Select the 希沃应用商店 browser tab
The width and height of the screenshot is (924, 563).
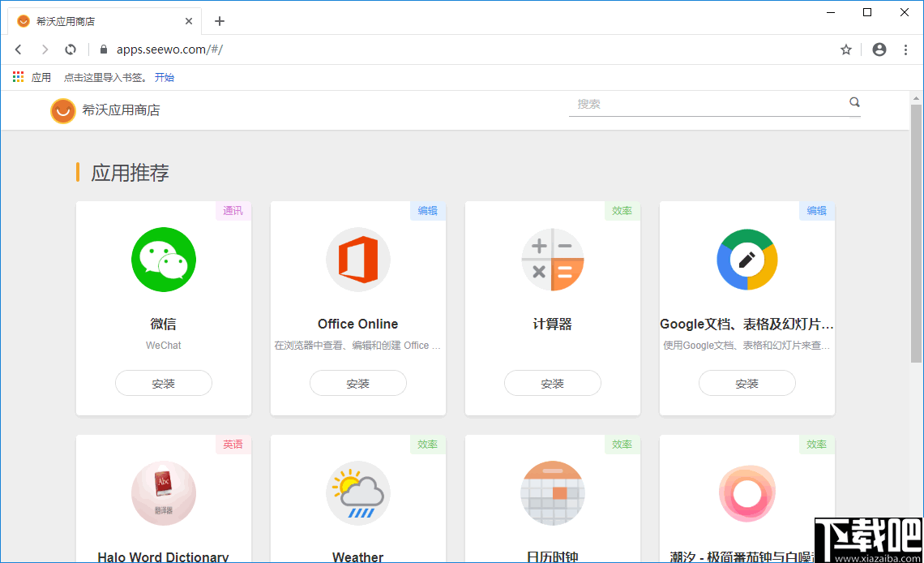click(x=105, y=21)
